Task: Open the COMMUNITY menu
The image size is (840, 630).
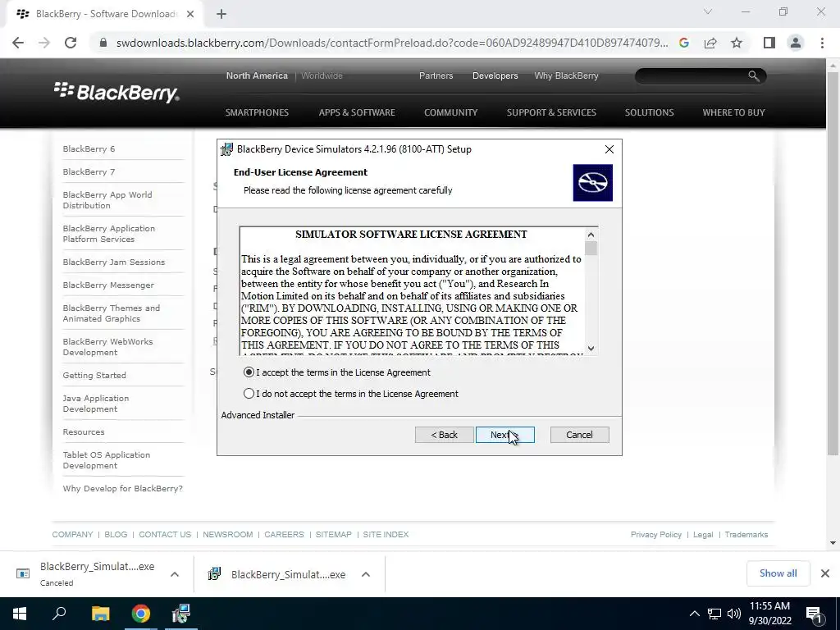Action: pos(450,112)
